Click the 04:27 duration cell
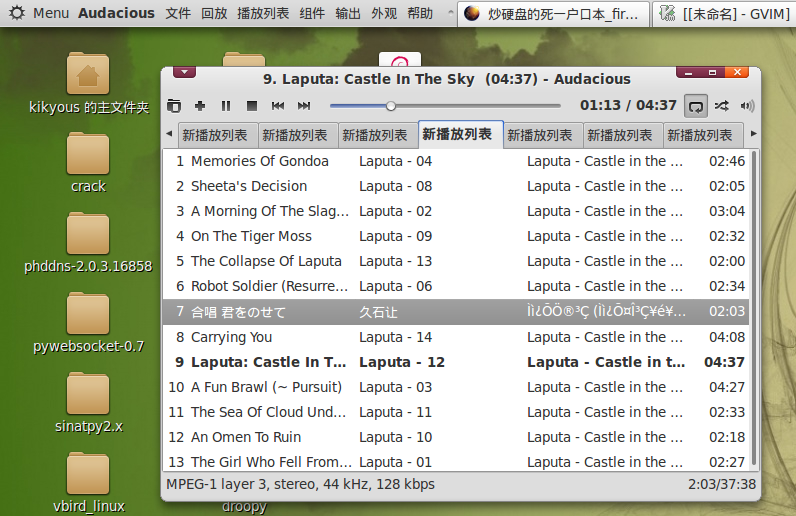Screen dimensions: 796x516 [x=727, y=387]
